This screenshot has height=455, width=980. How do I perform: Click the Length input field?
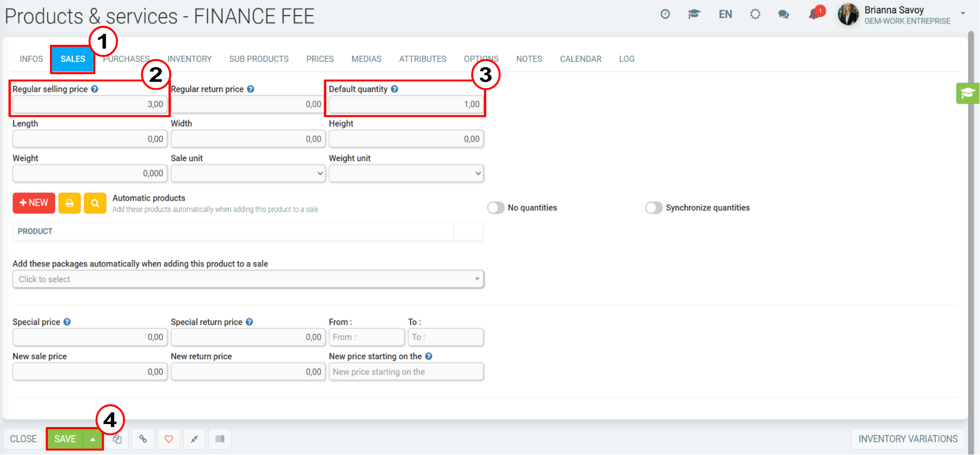coord(90,139)
